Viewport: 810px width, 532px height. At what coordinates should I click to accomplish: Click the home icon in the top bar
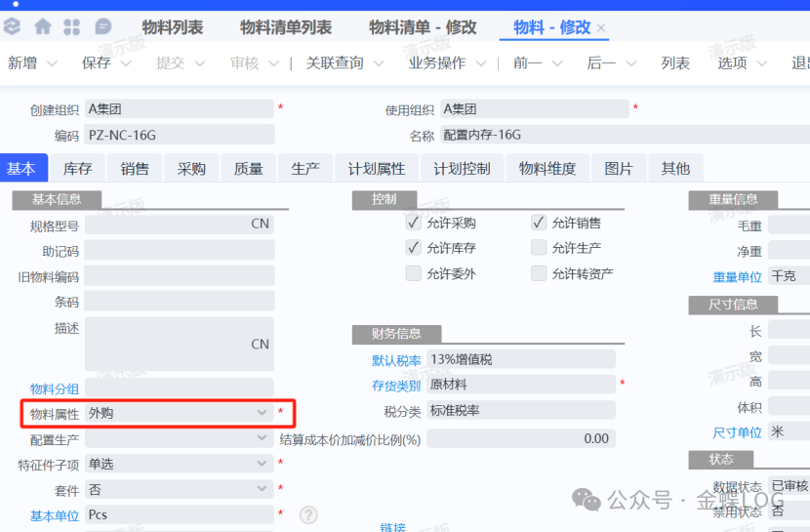pyautogui.click(x=43, y=26)
